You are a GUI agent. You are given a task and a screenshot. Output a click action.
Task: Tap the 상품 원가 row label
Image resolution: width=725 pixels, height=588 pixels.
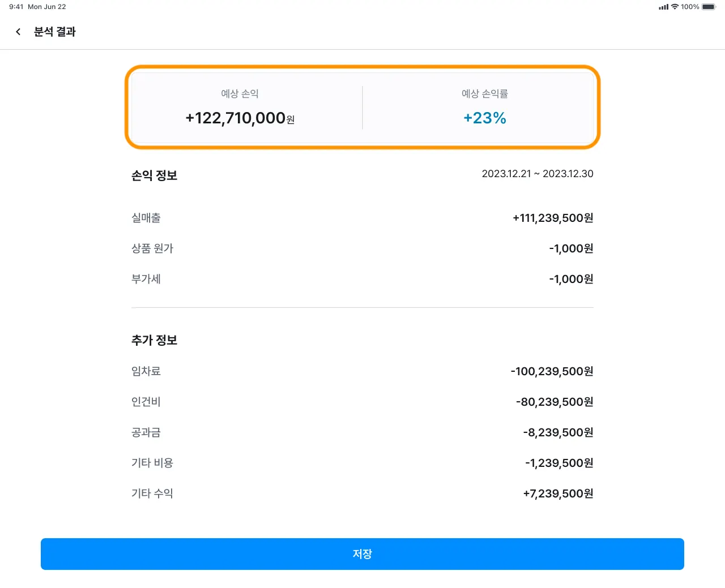[x=152, y=248]
